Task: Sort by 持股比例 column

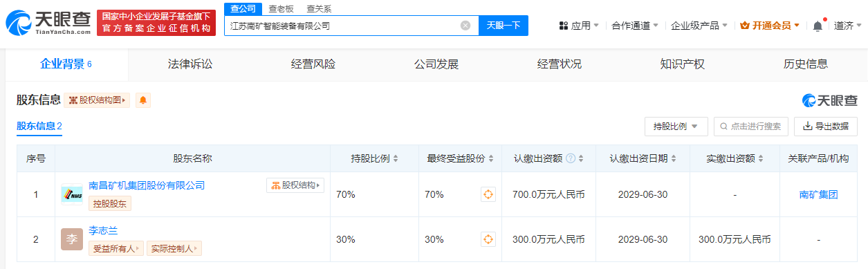Action: tap(396, 158)
